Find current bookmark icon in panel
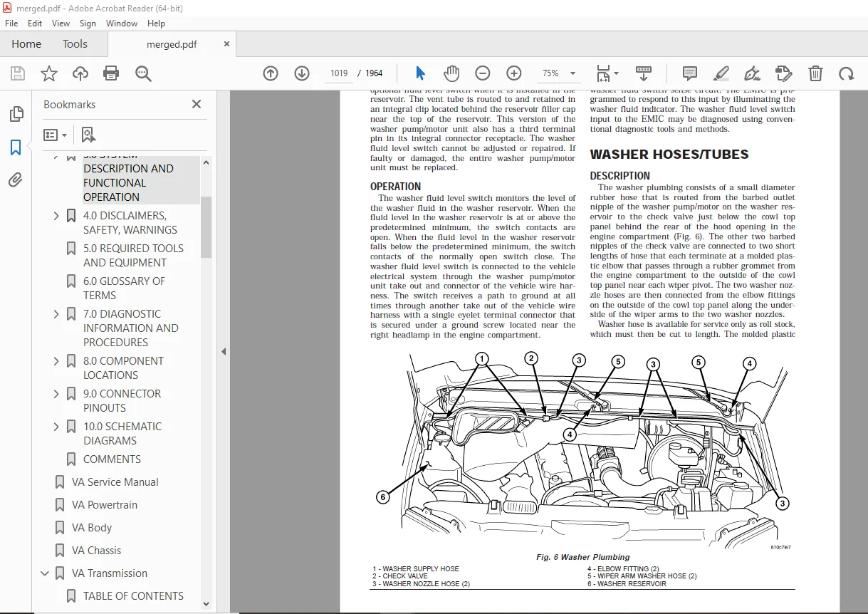The height and width of the screenshot is (614, 868). (88, 135)
